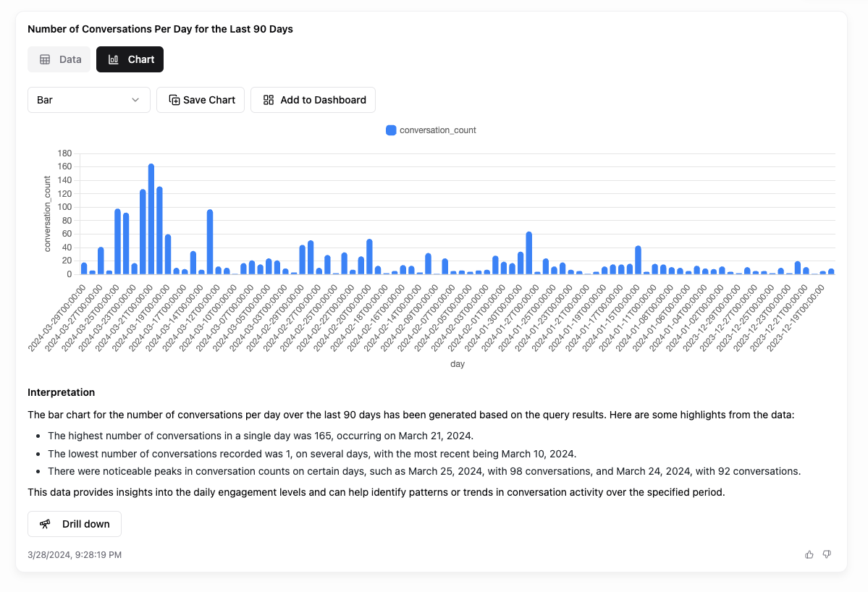Click the tallest bar around March 21
This screenshot has height=592, width=868.
[150, 217]
